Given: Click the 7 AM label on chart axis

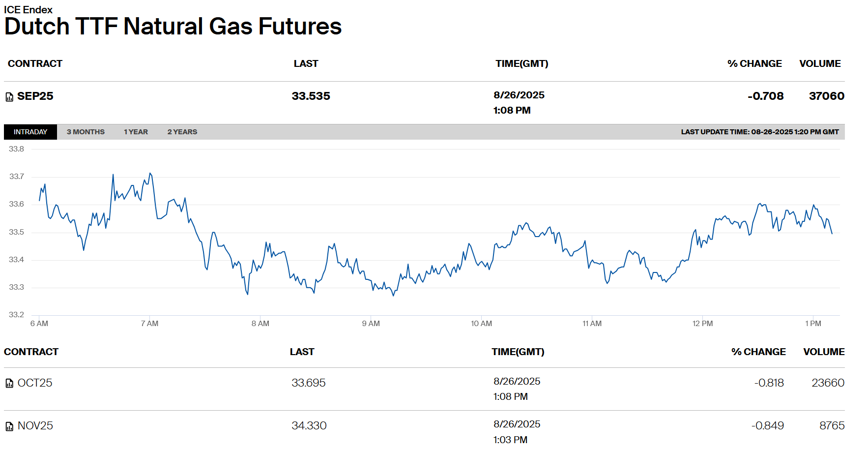Looking at the screenshot, I should tap(149, 324).
